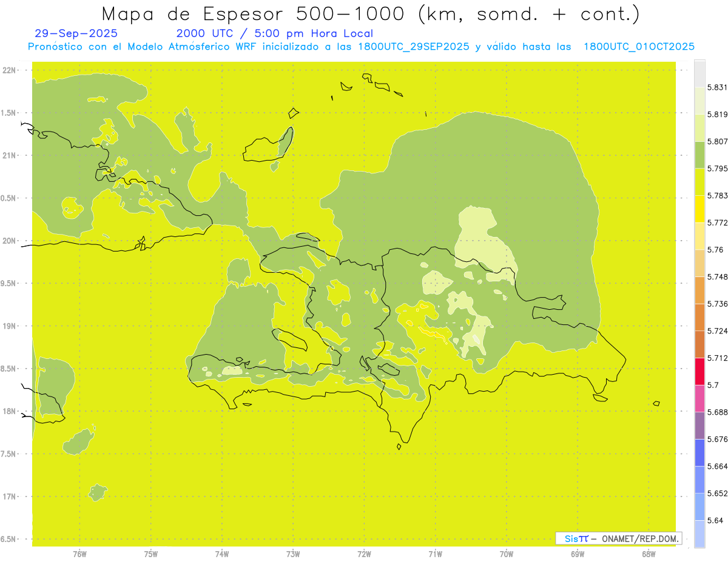Screen dimensions: 728x562
Task: Click the 22N latitude axis label
Action: coord(10,70)
